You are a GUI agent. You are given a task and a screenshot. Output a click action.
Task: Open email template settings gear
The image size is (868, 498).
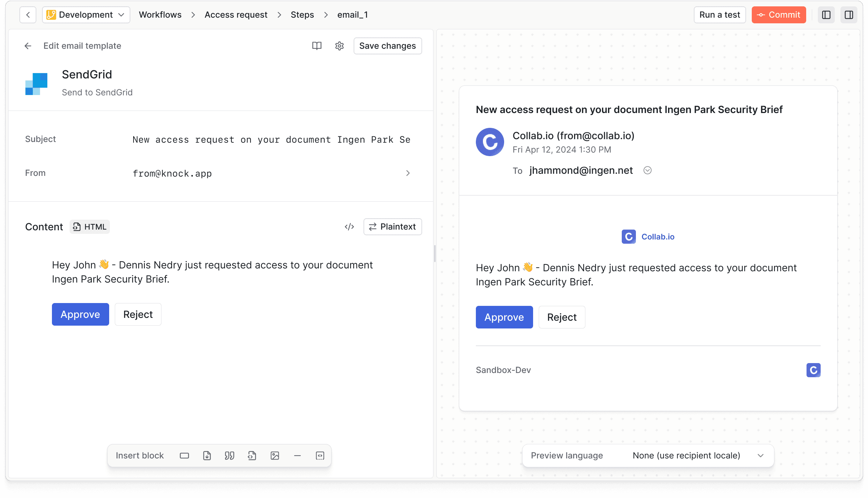click(x=339, y=46)
